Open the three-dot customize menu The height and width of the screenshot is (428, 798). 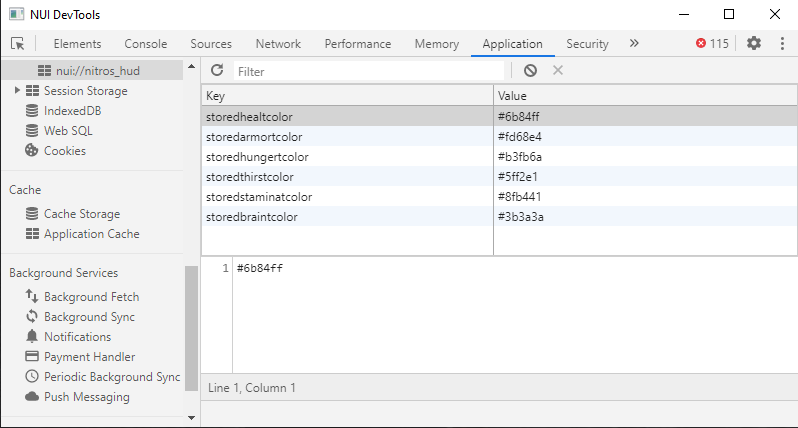coord(782,43)
